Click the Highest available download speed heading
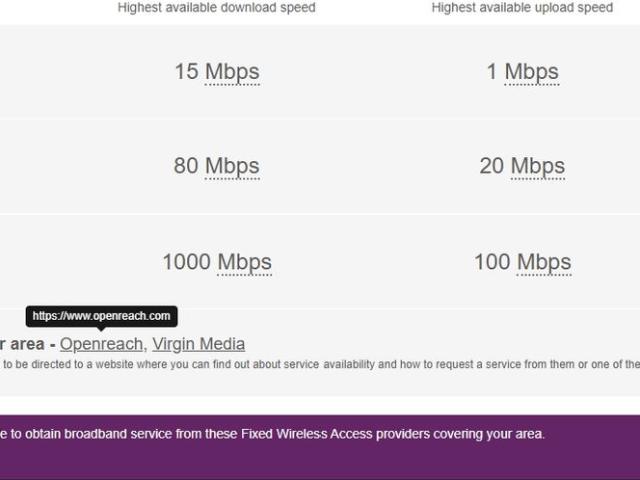The image size is (640, 480). (x=216, y=8)
